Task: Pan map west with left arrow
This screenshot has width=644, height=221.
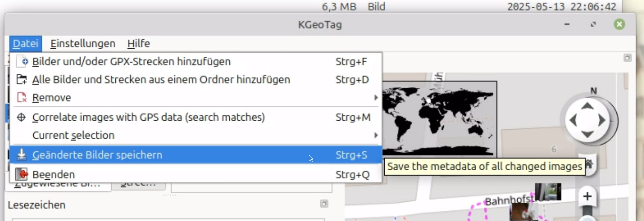Action: tap(573, 120)
